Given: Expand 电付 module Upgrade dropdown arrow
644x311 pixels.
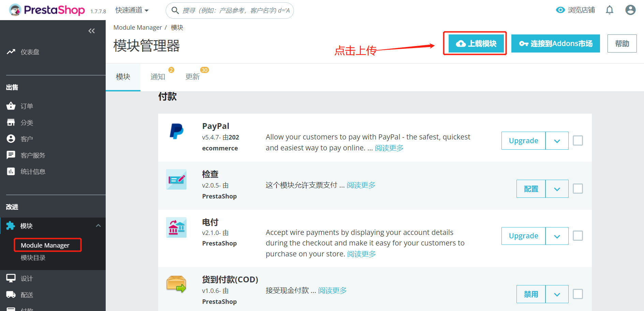Looking at the screenshot, I should pyautogui.click(x=557, y=236).
